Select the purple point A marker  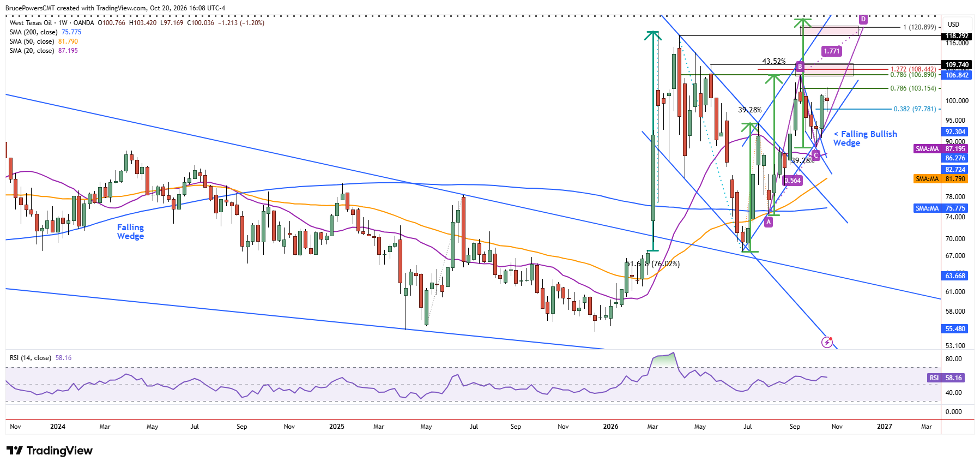point(769,222)
